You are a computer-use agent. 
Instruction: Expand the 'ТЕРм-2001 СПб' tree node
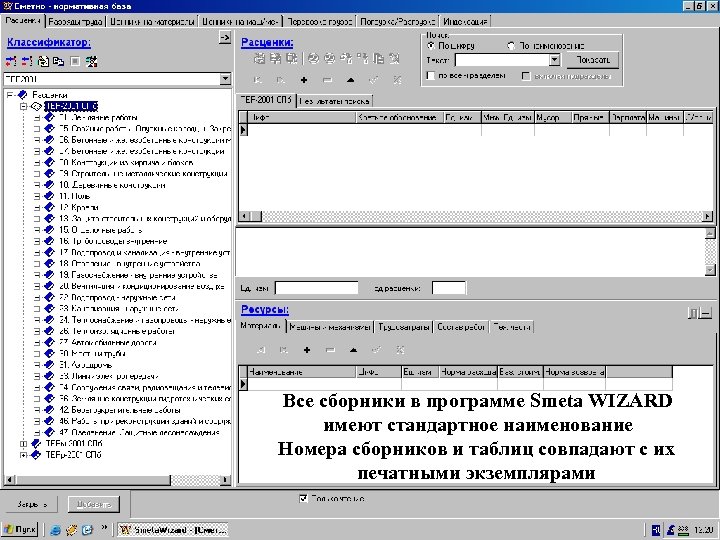click(x=23, y=444)
